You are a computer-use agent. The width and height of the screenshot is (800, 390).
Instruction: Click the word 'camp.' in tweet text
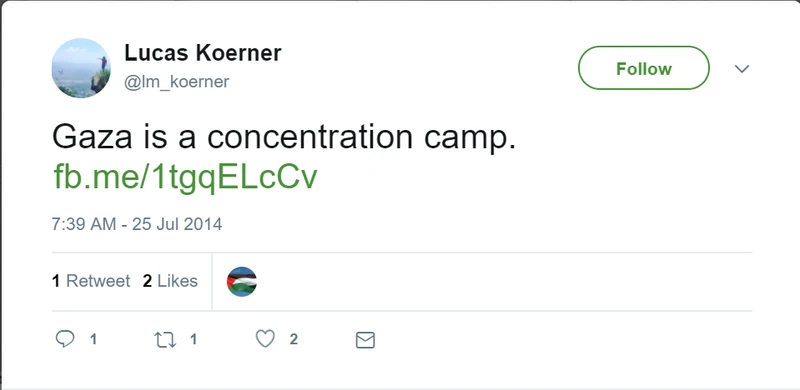click(470, 138)
